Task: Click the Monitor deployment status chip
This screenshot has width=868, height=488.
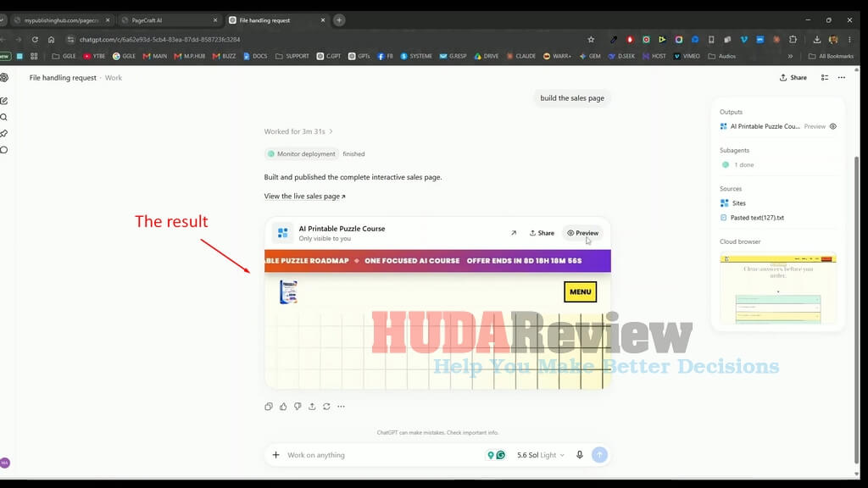Action: [x=302, y=154]
